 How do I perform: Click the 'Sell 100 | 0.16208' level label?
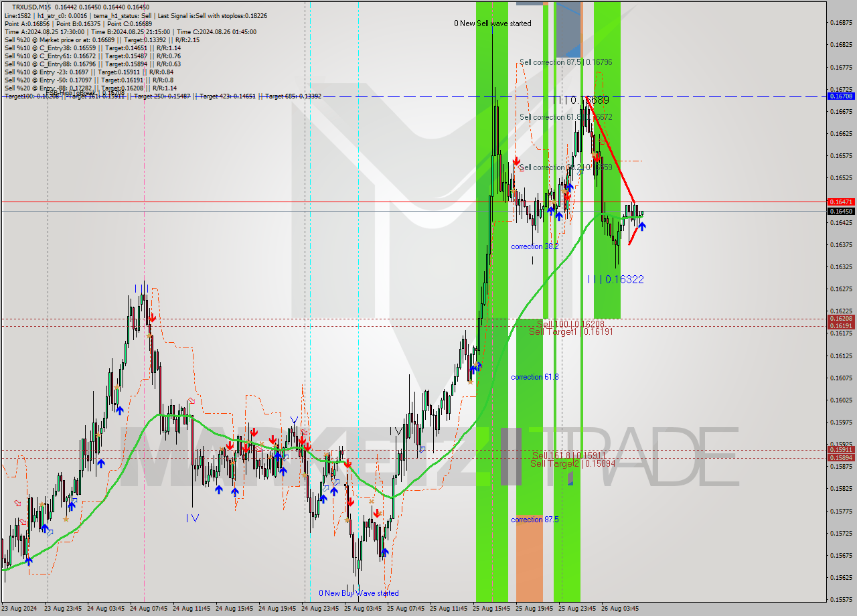click(571, 323)
